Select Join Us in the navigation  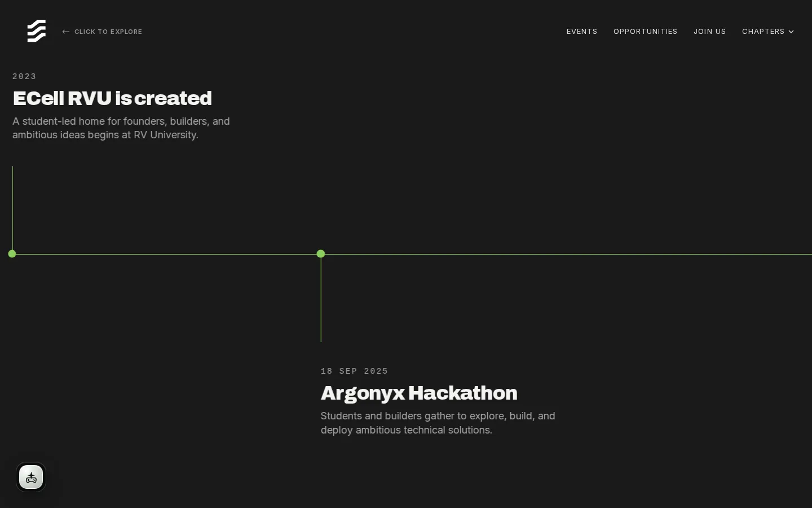click(710, 32)
